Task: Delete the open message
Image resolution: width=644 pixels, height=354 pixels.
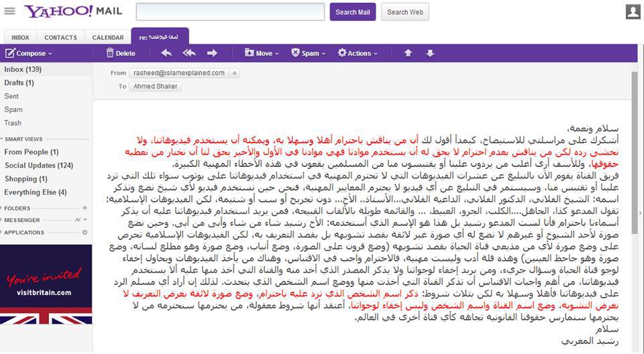Action: tap(121, 54)
